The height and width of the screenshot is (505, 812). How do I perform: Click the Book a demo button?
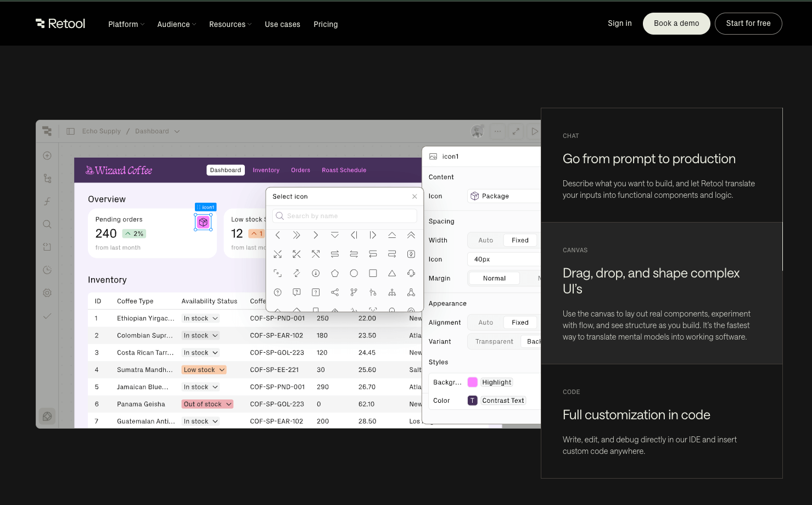[676, 24]
